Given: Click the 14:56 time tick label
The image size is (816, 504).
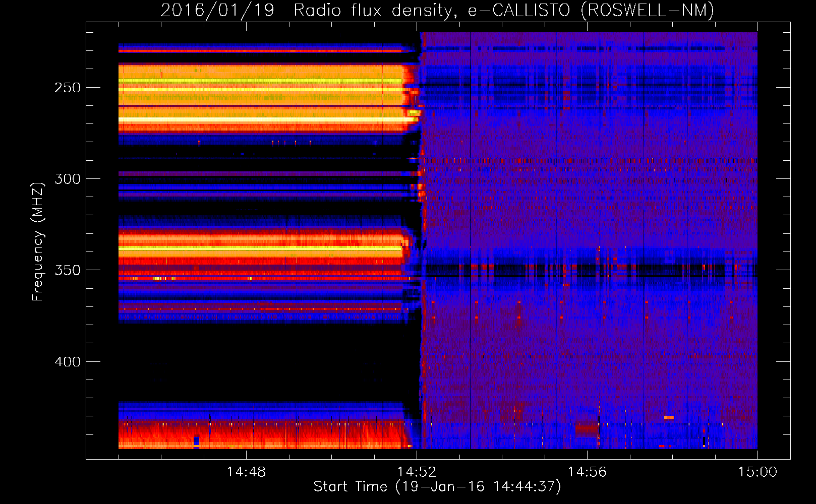Looking at the screenshot, I should tap(587, 472).
